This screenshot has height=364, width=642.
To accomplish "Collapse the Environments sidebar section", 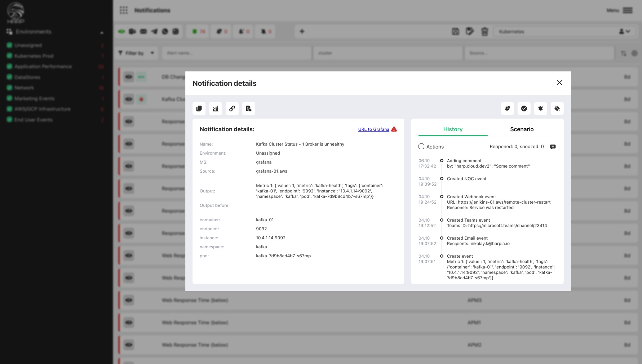I will 102,32.
